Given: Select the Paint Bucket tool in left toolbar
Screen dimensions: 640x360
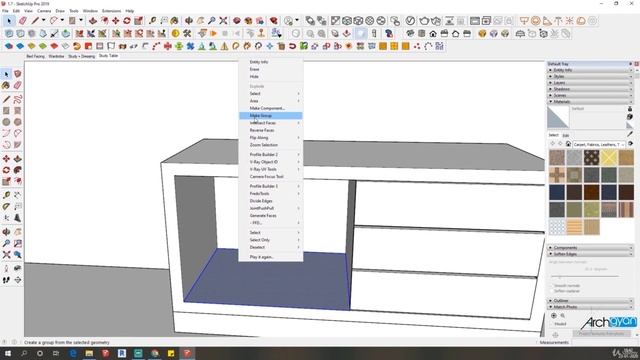Looking at the screenshot, I should 6,85.
